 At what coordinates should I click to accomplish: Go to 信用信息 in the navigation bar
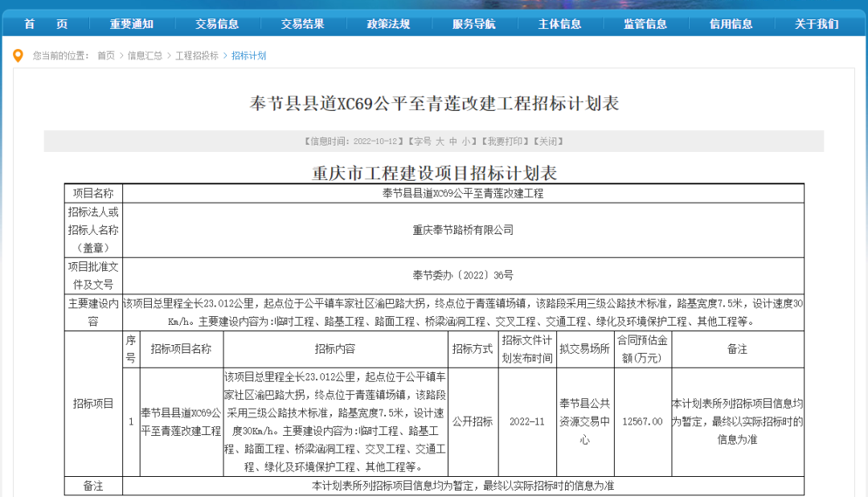click(731, 24)
